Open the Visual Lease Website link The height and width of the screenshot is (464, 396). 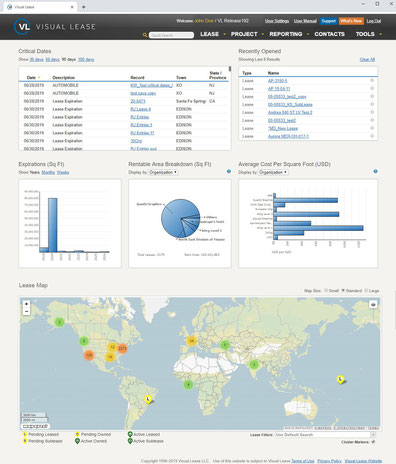(363, 461)
